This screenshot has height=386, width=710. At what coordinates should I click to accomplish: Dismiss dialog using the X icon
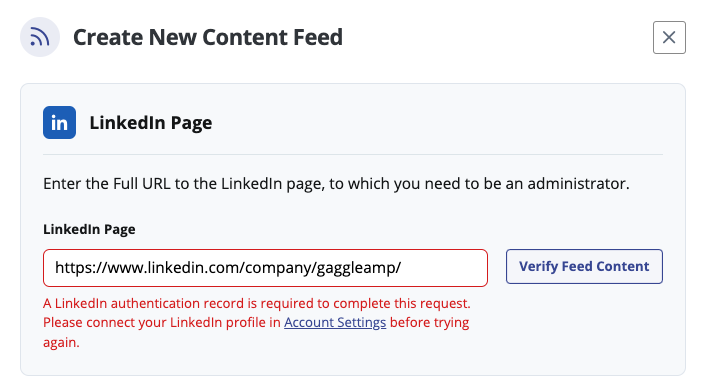tap(669, 37)
